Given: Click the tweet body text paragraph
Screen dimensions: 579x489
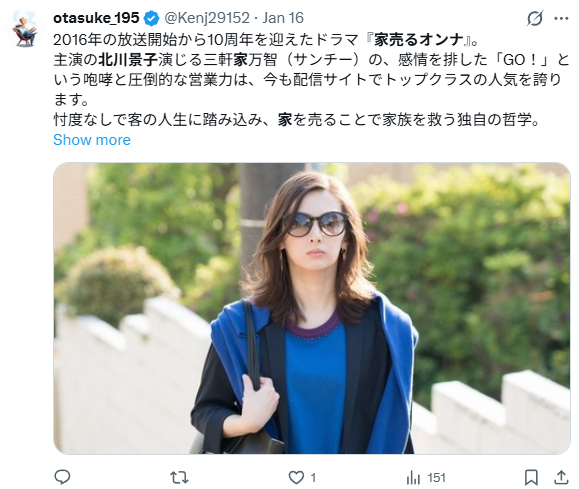Looking at the screenshot, I should 311,80.
